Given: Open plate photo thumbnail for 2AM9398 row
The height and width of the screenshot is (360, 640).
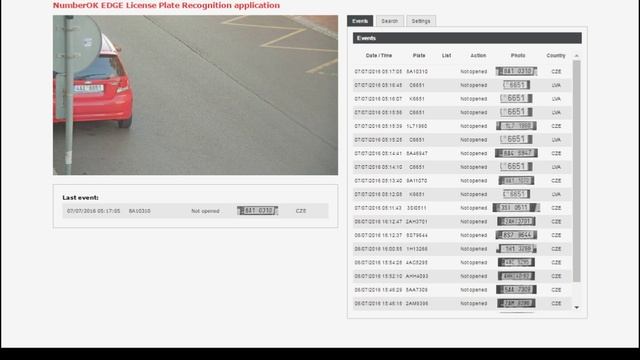Looking at the screenshot, I should pyautogui.click(x=516, y=303).
